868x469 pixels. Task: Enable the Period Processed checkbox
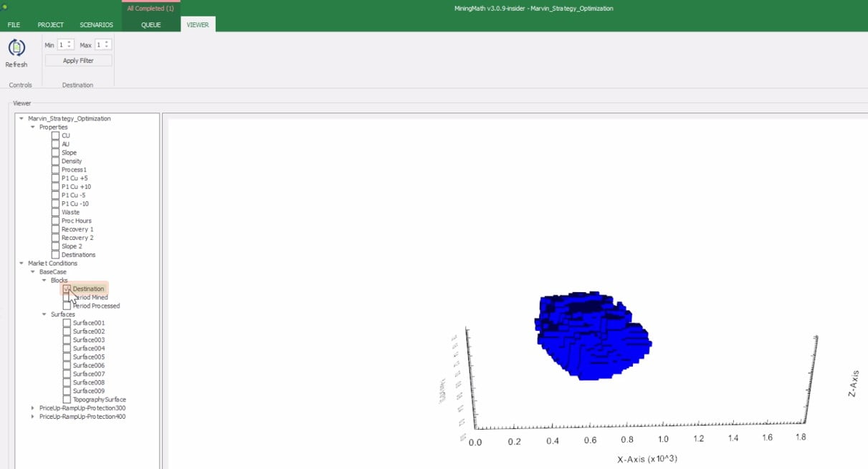point(67,306)
